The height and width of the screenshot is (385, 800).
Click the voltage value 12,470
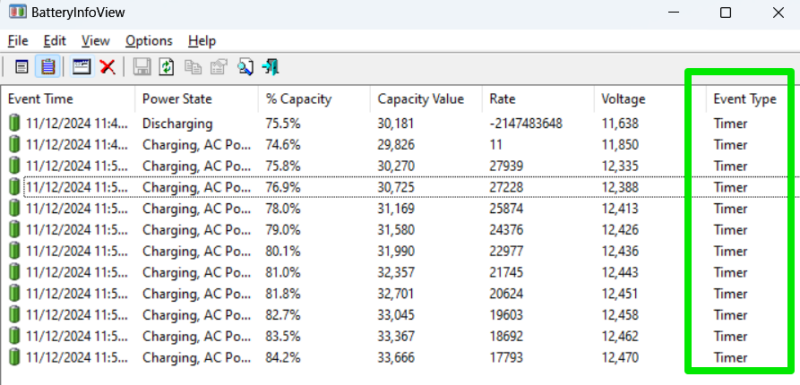coord(620,357)
